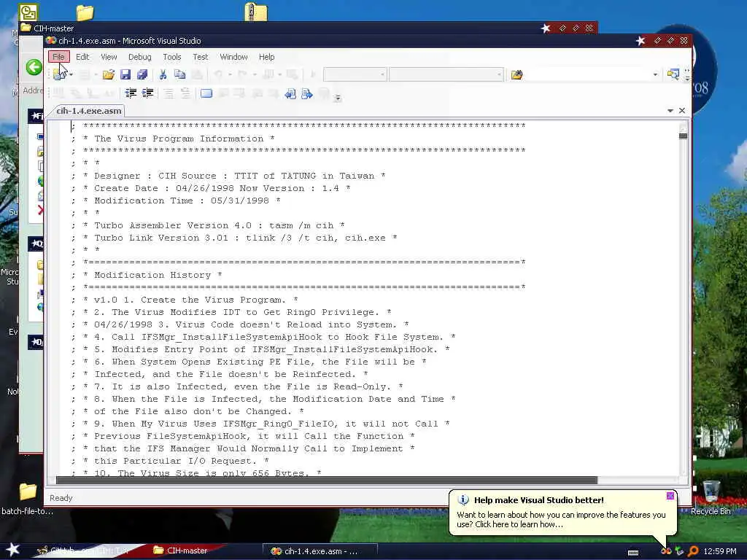747x560 pixels.
Task: Select the batch-file-to... desktop folder
Action: coord(28,499)
